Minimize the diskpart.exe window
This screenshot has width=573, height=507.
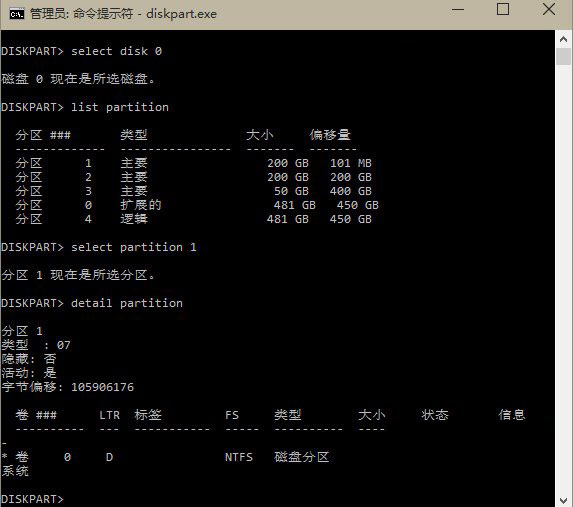pyautogui.click(x=458, y=10)
